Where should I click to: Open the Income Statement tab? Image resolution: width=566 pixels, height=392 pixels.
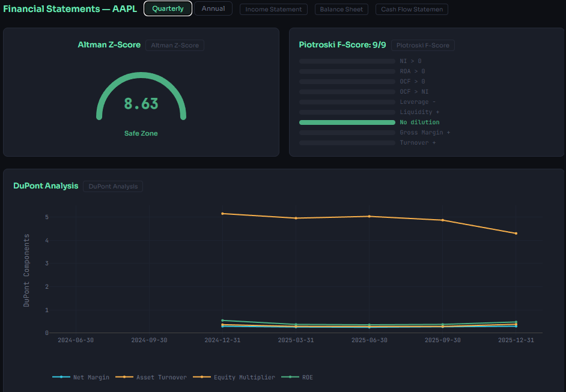(273, 10)
